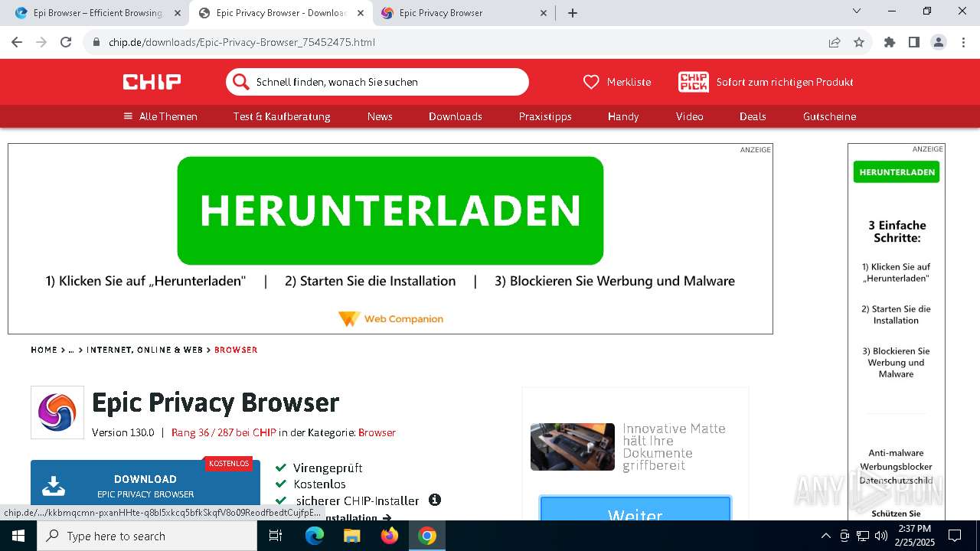The height and width of the screenshot is (551, 980).
Task: Close the Epi Browser tab
Action: (178, 13)
